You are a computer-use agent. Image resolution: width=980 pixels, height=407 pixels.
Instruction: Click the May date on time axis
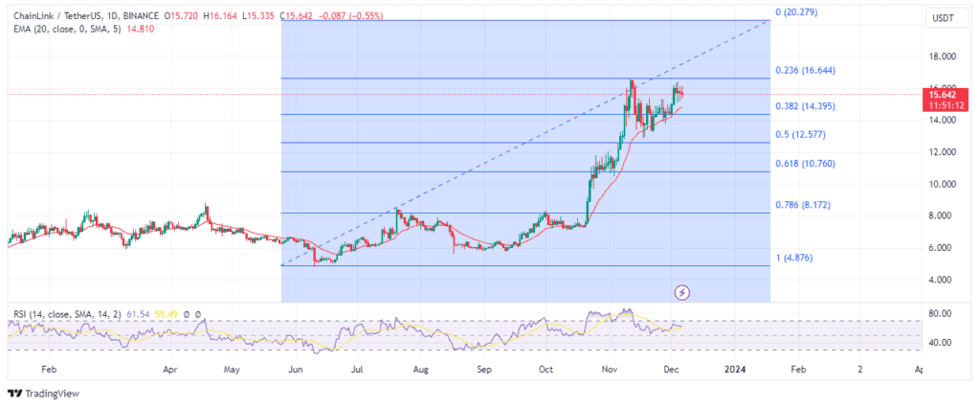(232, 370)
